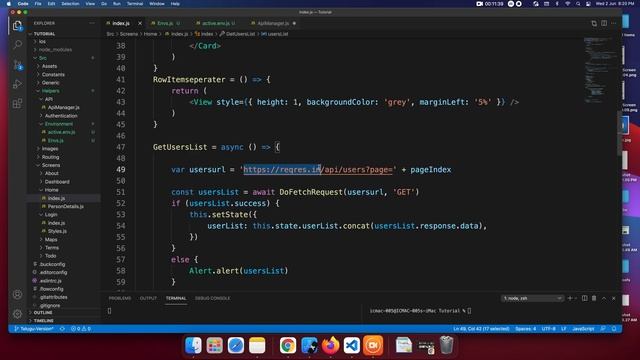640x360 pixels.
Task: Open ApiManager.js in the explorer tree
Action: [64, 107]
